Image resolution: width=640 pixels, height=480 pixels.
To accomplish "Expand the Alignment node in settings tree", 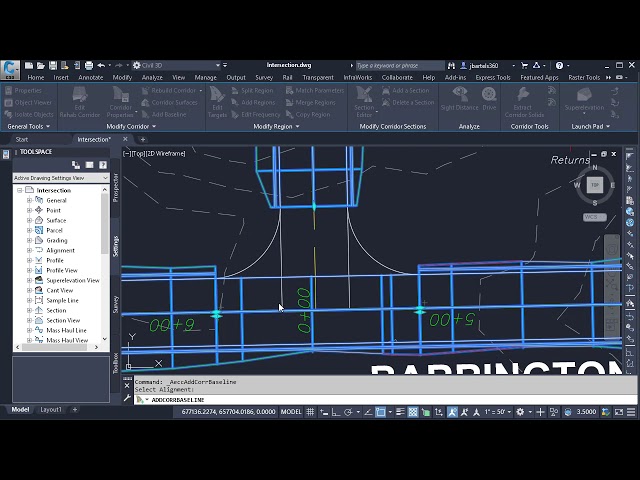I will click(x=29, y=250).
